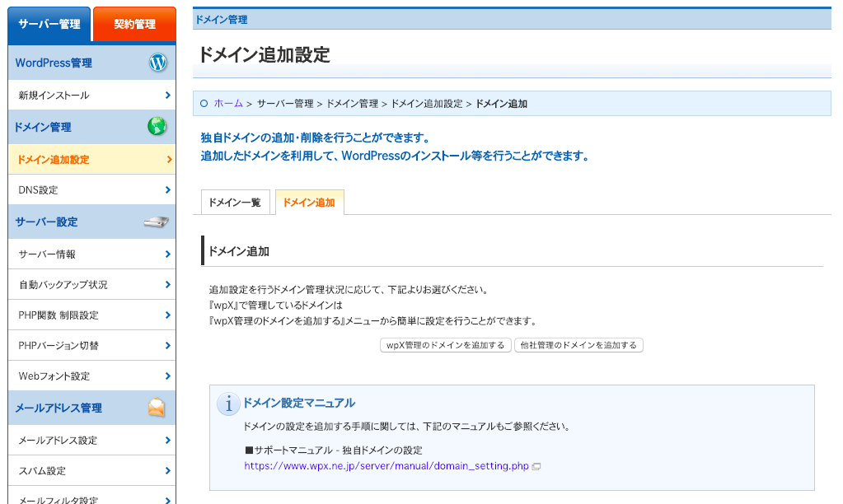
Task: Click chevron on Webフォント設定 row
Action: pyautogui.click(x=168, y=376)
